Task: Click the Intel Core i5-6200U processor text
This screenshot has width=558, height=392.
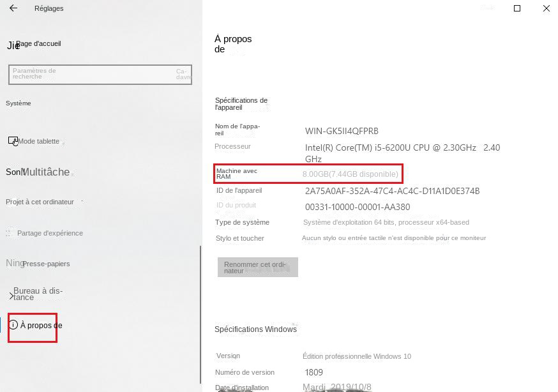Action: click(x=391, y=147)
